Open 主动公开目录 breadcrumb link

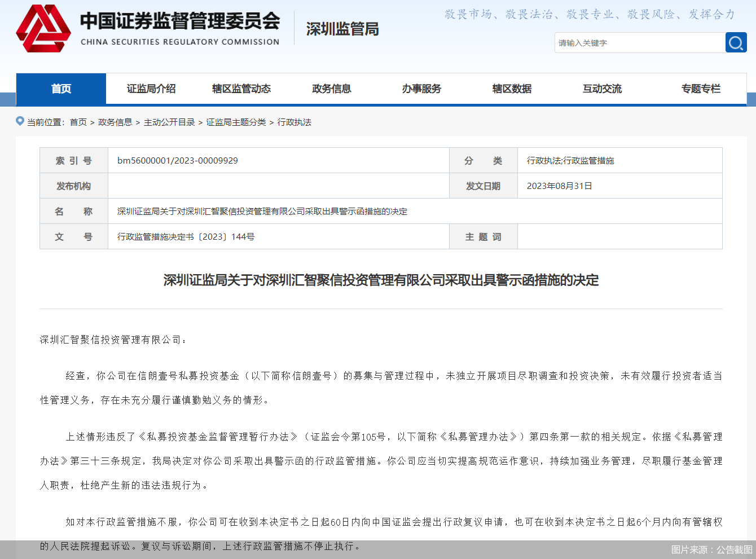pyautogui.click(x=169, y=122)
